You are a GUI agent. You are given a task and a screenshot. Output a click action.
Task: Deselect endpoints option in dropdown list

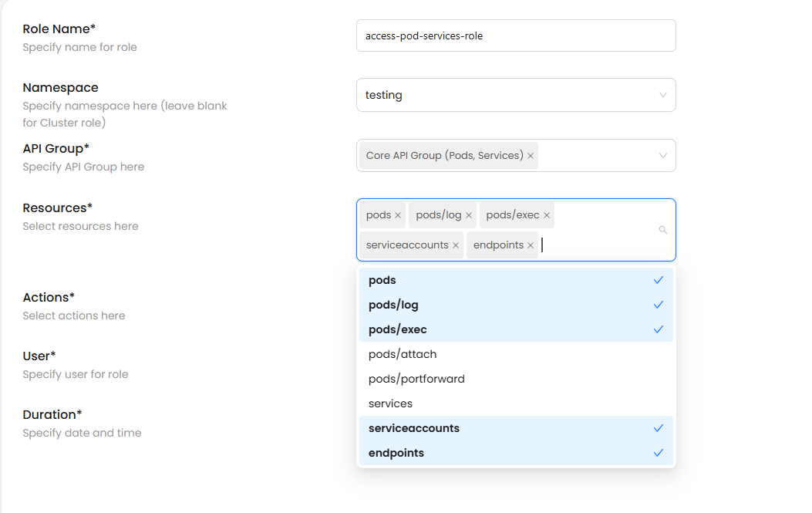pyautogui.click(x=516, y=453)
